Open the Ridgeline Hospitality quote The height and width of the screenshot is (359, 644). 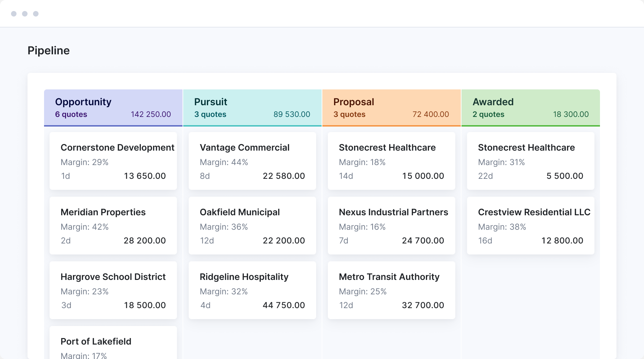point(252,290)
